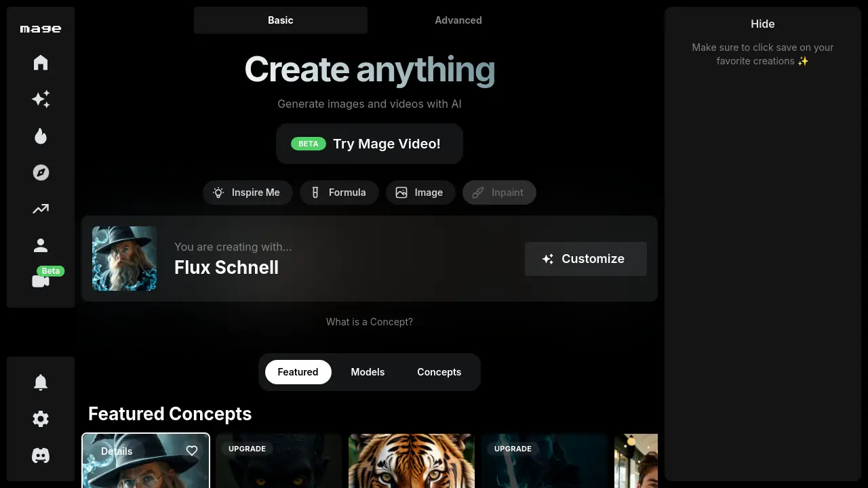Open notifications bell icon

click(41, 382)
